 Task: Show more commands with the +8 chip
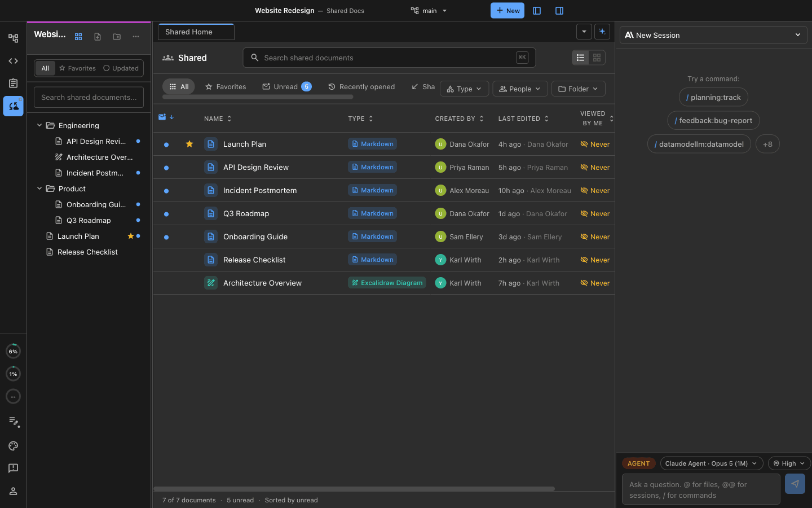pos(767,144)
